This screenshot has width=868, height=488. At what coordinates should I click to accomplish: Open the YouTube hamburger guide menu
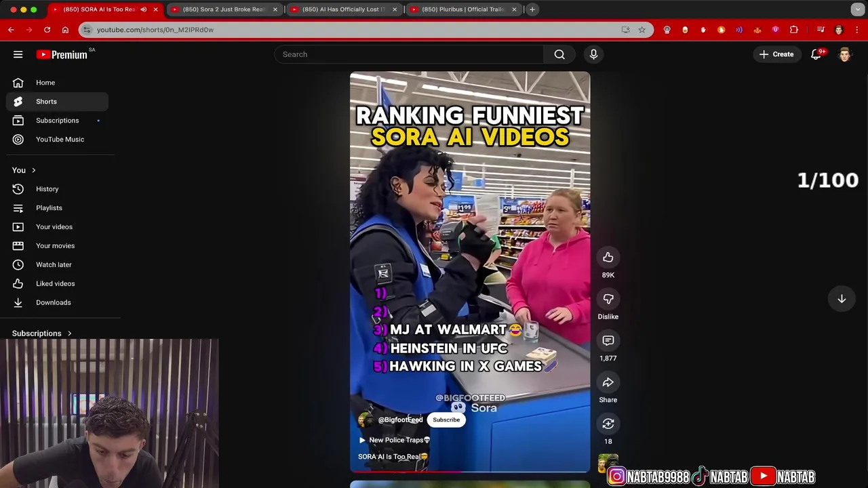(x=18, y=54)
